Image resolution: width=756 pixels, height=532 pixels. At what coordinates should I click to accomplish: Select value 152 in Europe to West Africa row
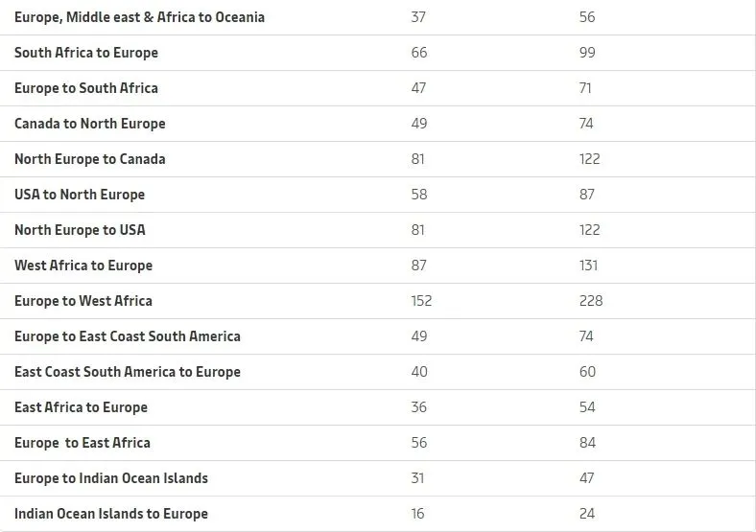[x=421, y=301]
